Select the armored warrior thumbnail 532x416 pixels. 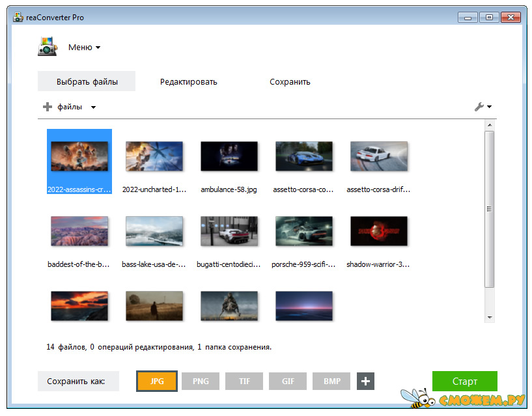[x=229, y=306]
